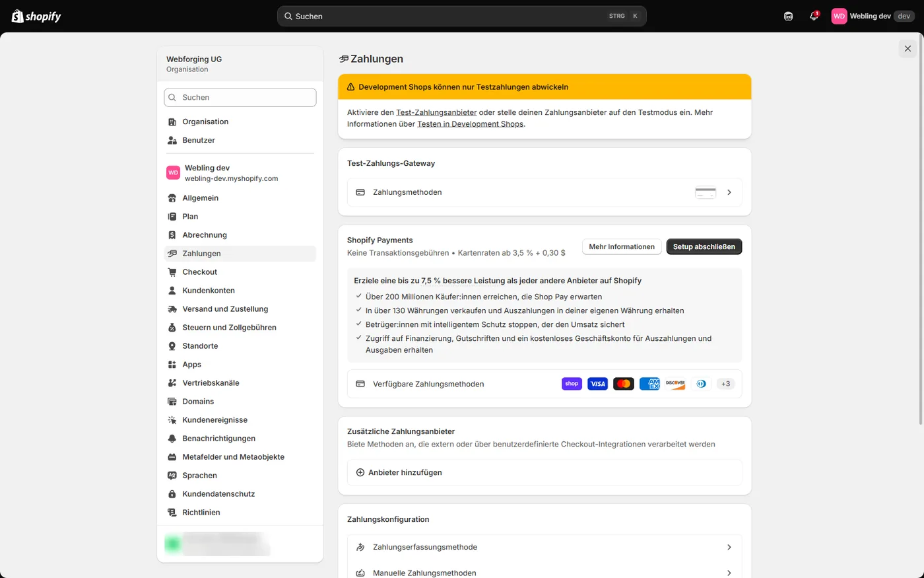Expand Zahlungsmethoden row chevron in Test-Gateway
This screenshot has height=578, width=924.
tap(729, 192)
